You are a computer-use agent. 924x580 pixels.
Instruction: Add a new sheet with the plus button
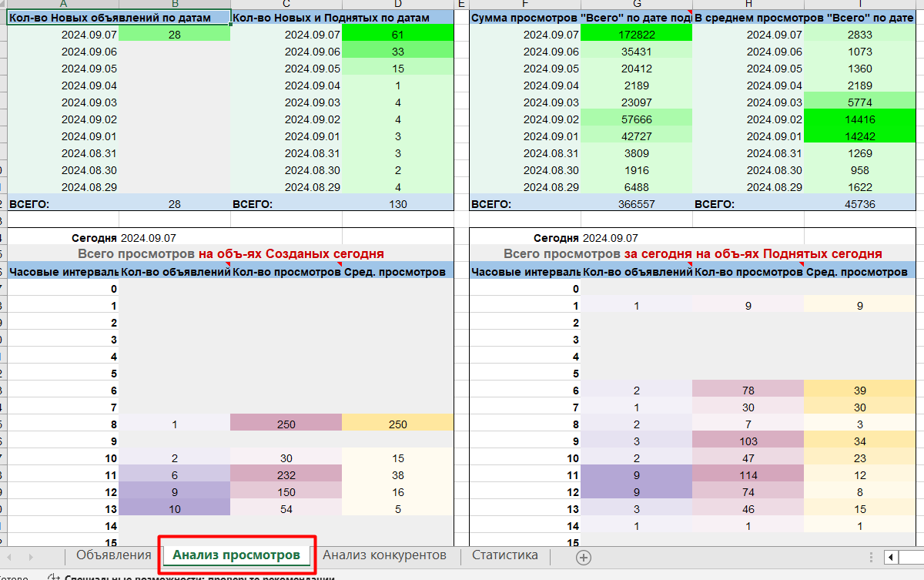click(x=584, y=557)
